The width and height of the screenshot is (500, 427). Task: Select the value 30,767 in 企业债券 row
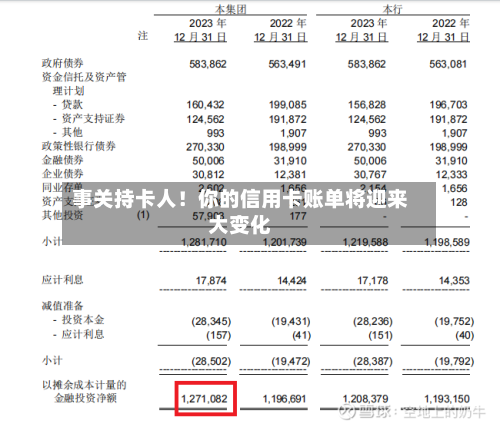coord(370,174)
